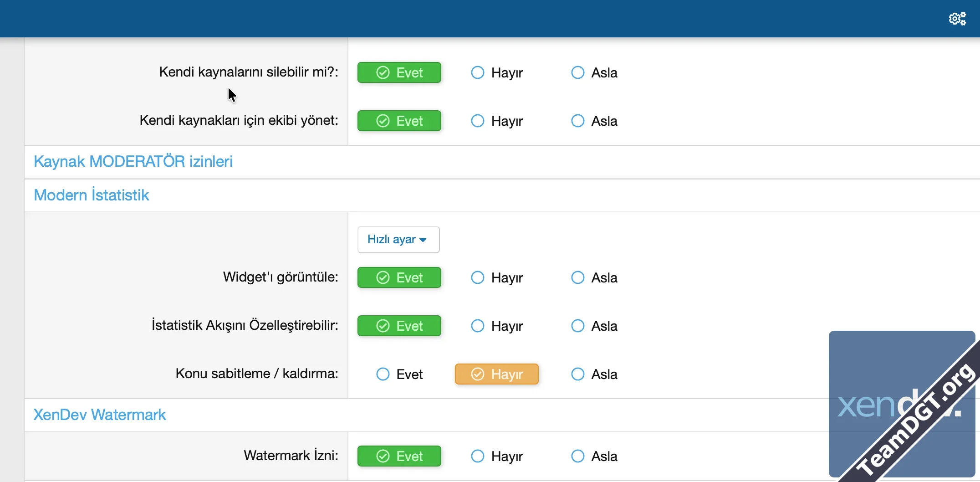Image resolution: width=980 pixels, height=482 pixels.
Task: Select Asla for İstatistik Akışını Özelleştirebilir
Action: click(594, 326)
